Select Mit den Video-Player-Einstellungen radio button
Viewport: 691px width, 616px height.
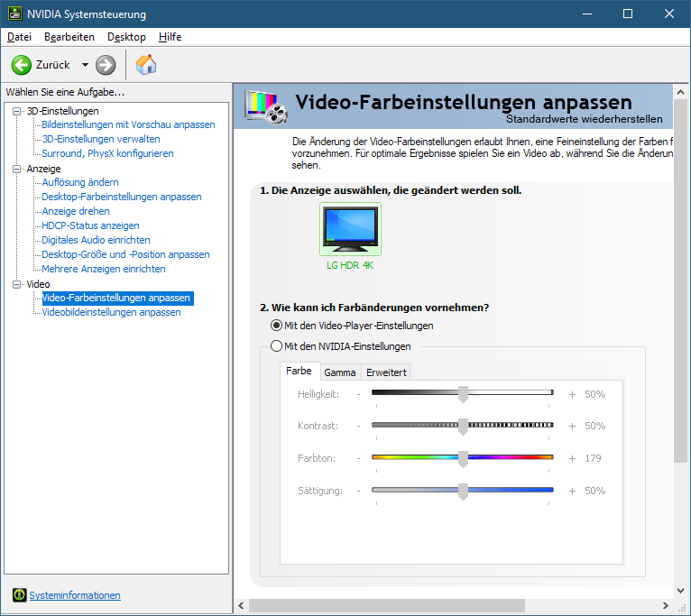[x=277, y=325]
